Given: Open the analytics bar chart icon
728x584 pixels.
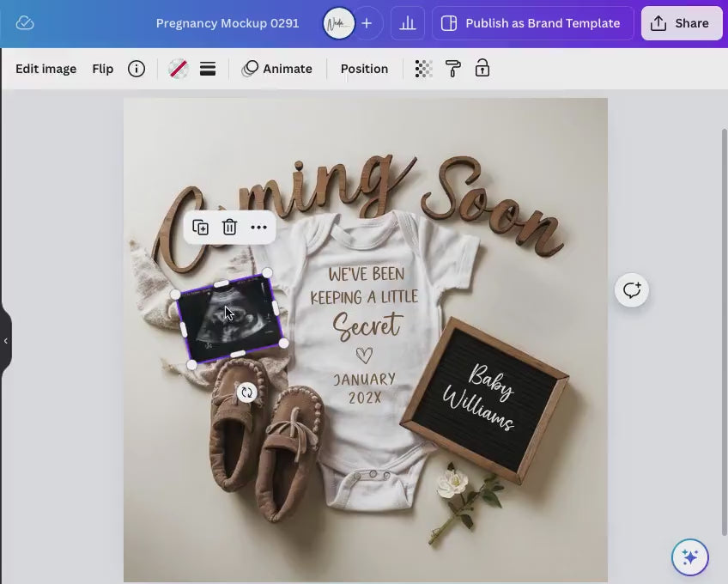Looking at the screenshot, I should pyautogui.click(x=408, y=23).
